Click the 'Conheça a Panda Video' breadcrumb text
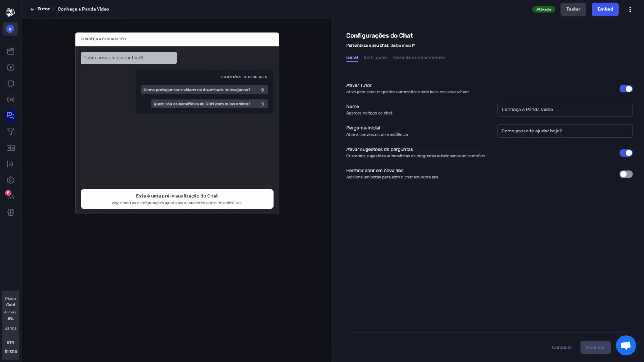This screenshot has width=644, height=362. tap(83, 9)
